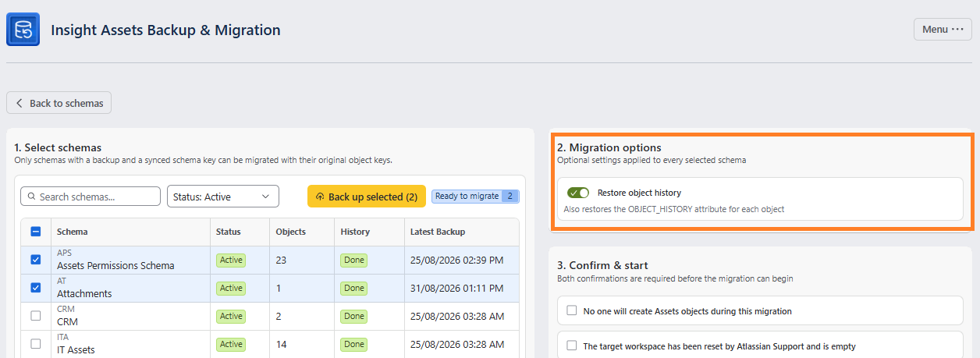Image resolution: width=980 pixels, height=358 pixels.
Task: Check 'target workspace has been reset' confirmation
Action: coord(572,346)
